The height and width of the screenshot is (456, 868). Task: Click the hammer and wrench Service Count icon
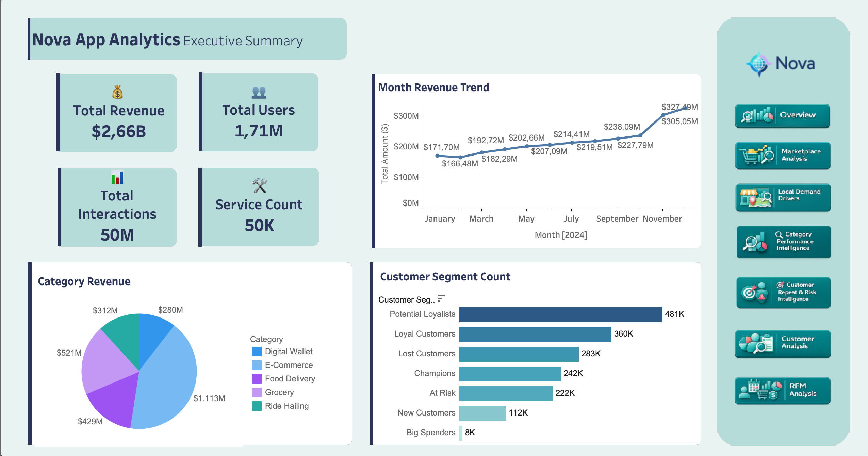coord(259,186)
